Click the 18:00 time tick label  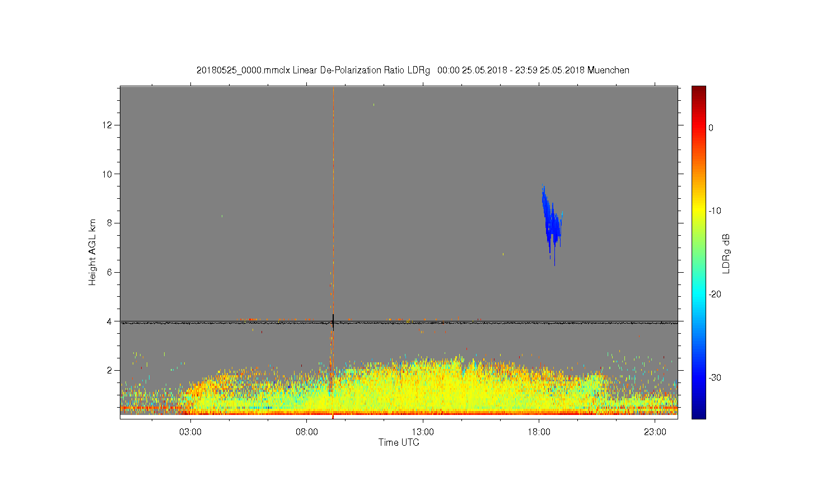(539, 432)
